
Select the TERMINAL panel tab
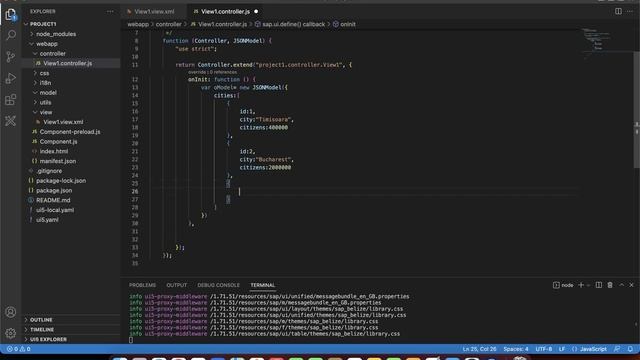coord(262,285)
